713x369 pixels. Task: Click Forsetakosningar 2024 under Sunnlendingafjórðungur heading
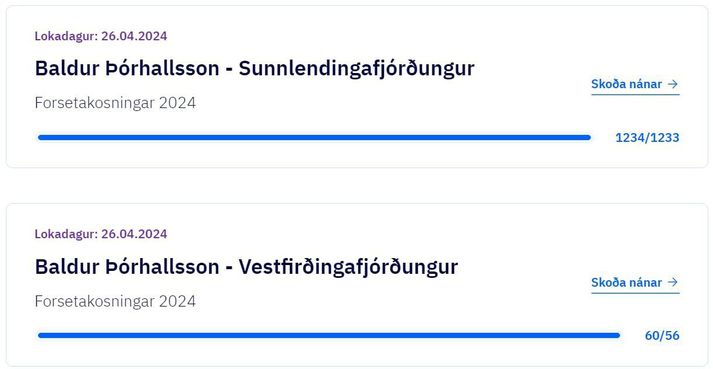[115, 103]
